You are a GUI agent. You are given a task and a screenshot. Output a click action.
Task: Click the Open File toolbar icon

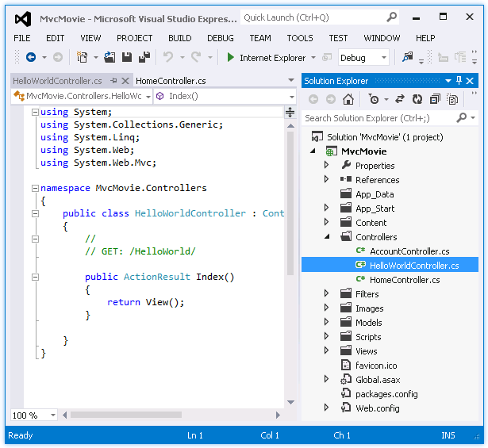[110, 57]
